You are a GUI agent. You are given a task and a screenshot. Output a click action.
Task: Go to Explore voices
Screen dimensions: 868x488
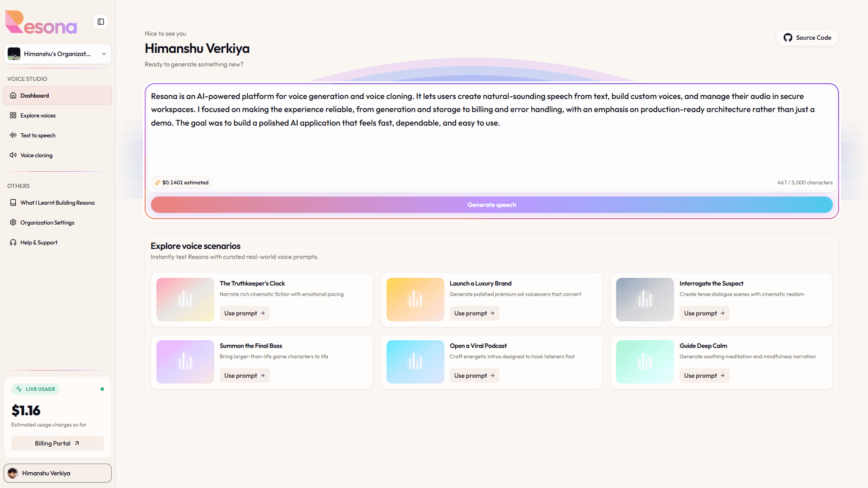[57, 115]
